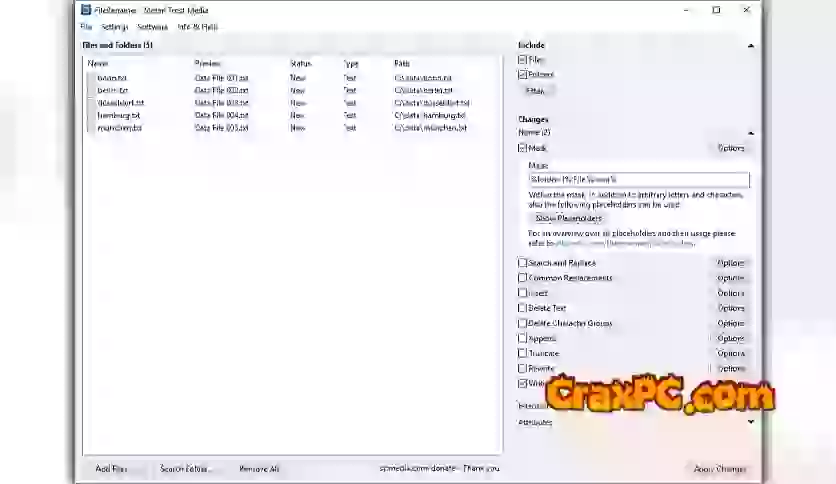Viewport: 836px width, 484px height.
Task: Collapse the Include section arrow
Action: (x=751, y=46)
